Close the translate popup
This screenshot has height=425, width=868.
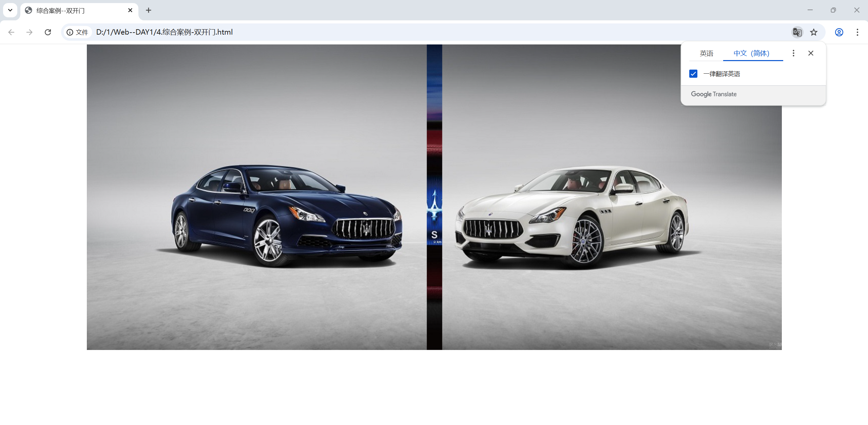811,53
